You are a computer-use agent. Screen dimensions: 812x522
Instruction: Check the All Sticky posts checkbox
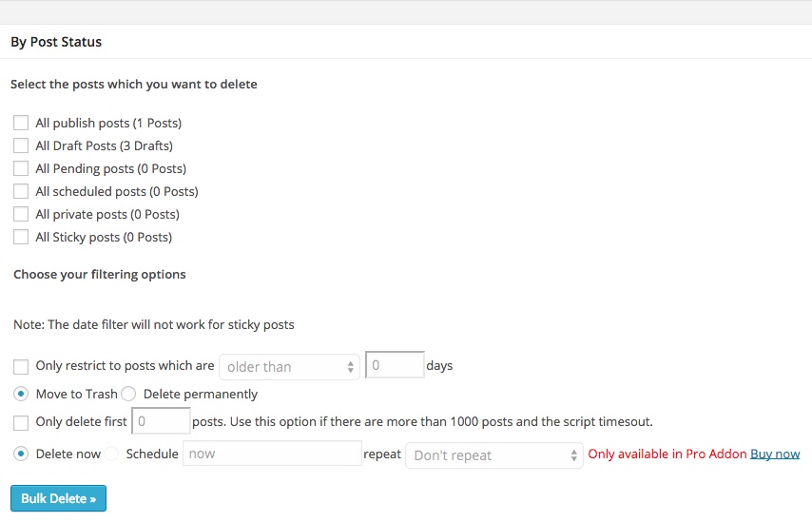tap(21, 237)
